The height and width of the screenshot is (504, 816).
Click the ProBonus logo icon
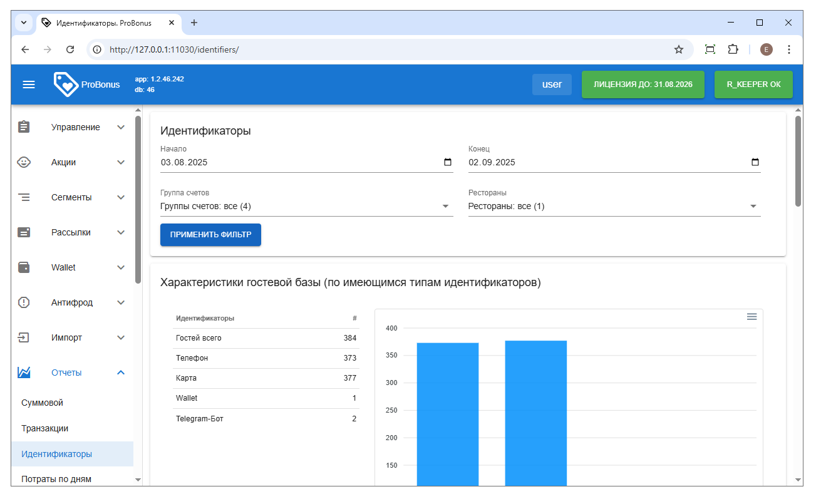(x=66, y=85)
